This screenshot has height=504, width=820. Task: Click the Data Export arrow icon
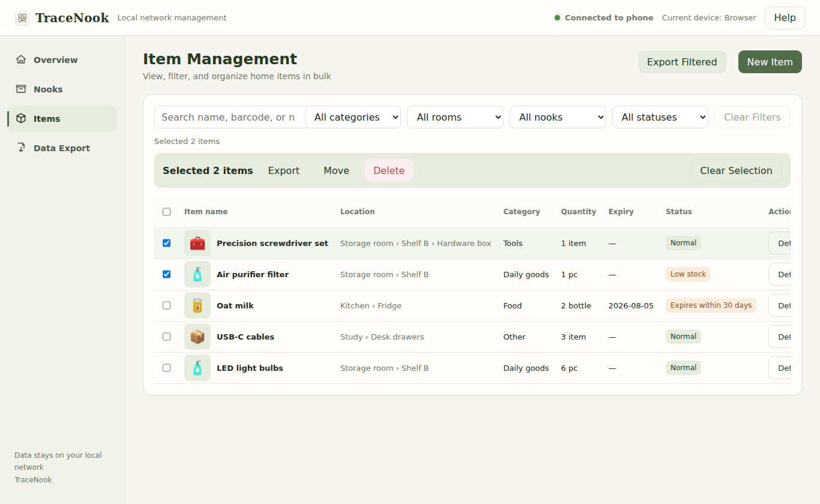[x=21, y=148]
